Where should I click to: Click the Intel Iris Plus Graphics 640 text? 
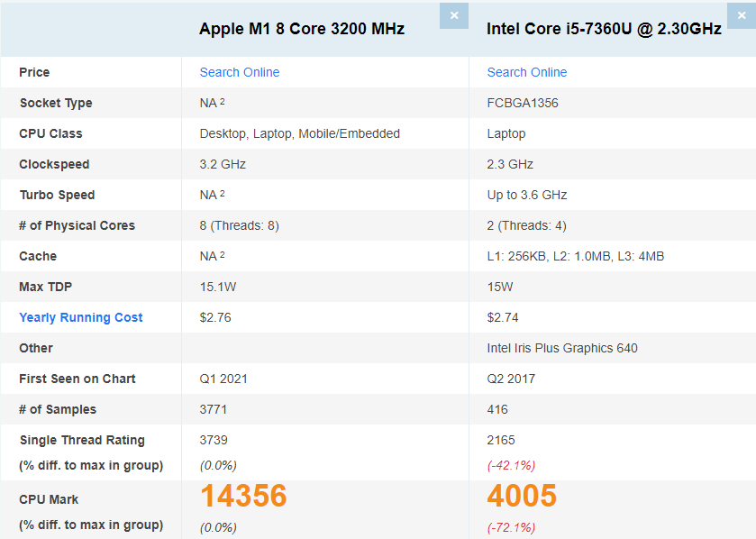click(x=562, y=348)
